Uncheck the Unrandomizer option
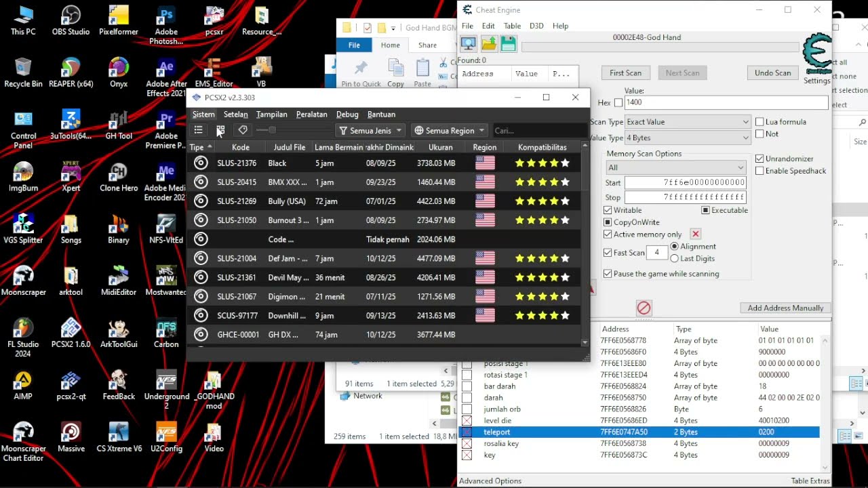868x488 pixels. pos(759,159)
